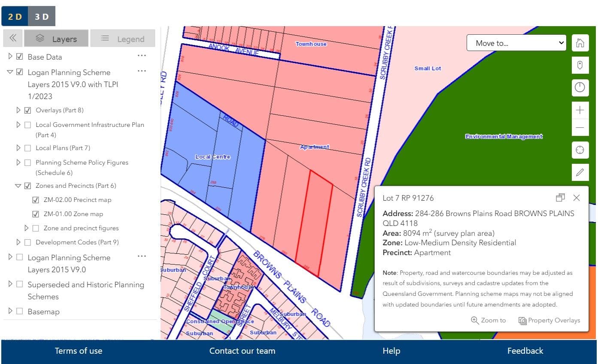Enable the Local Plans (Part 7) checkbox
Viewport: 598px width, 364px height.
27,148
